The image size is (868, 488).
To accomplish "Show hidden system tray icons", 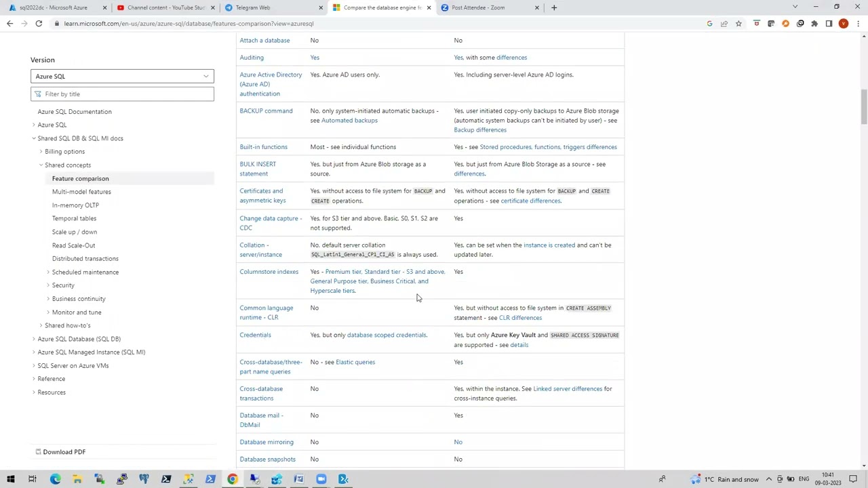I will (768, 479).
